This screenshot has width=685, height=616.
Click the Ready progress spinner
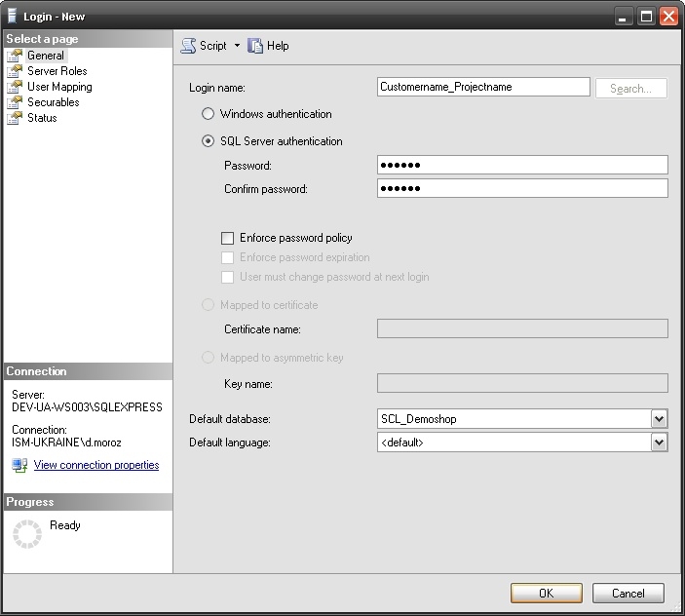pos(27,534)
